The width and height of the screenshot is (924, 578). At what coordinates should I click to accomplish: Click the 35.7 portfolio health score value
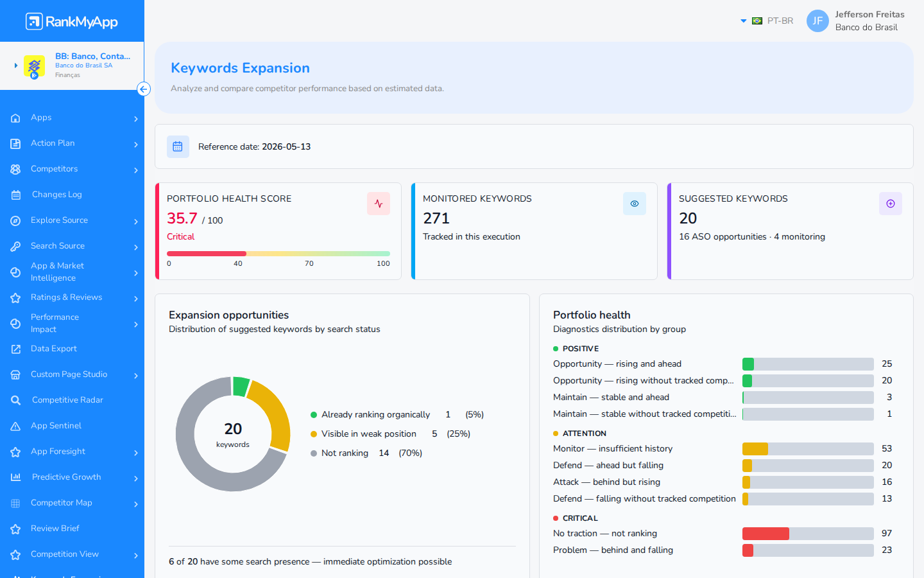coord(182,218)
